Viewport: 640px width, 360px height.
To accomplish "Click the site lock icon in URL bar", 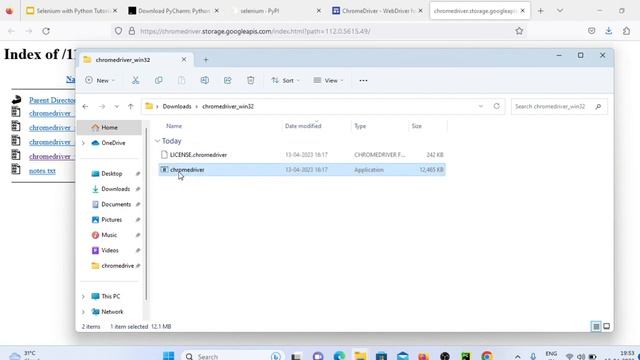I will click(x=132, y=31).
